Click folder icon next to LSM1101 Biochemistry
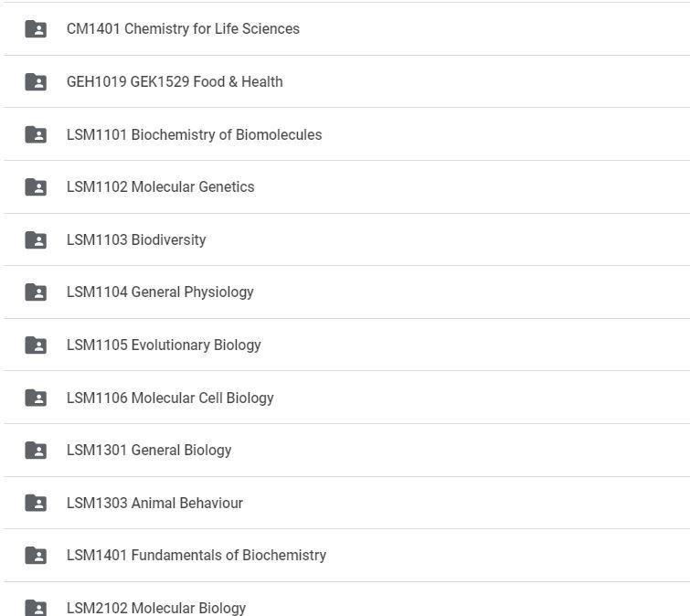Image resolution: width=690 pixels, height=616 pixels. [36, 134]
